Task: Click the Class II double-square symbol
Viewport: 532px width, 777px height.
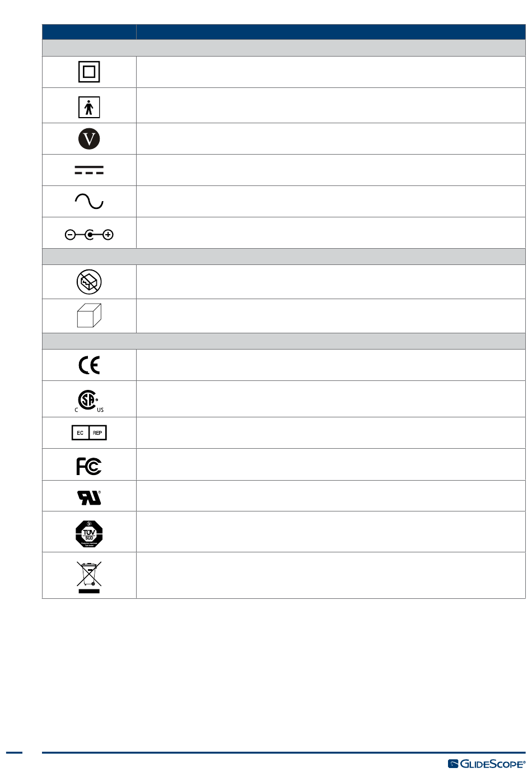Action: tap(89, 72)
